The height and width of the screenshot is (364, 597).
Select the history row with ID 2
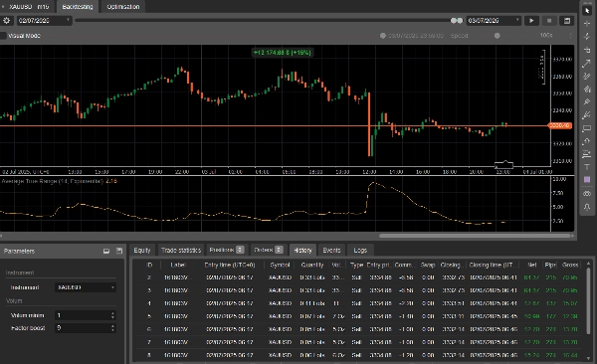(x=357, y=277)
